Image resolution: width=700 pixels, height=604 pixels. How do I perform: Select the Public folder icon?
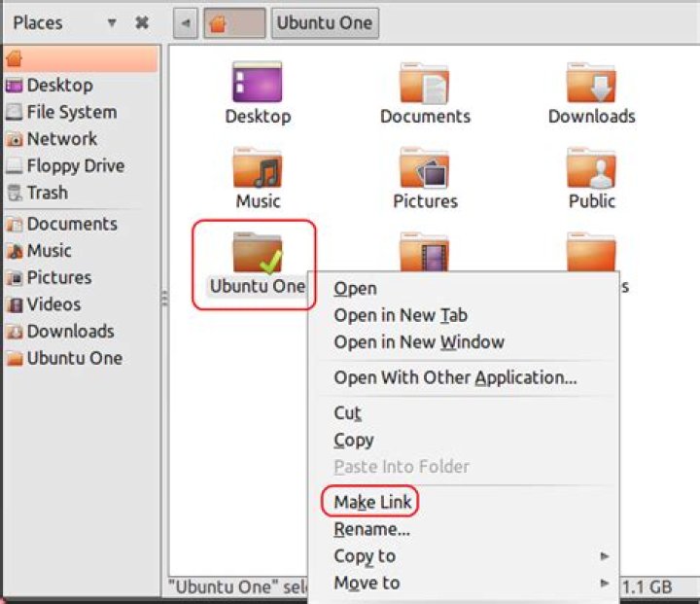tap(591, 166)
